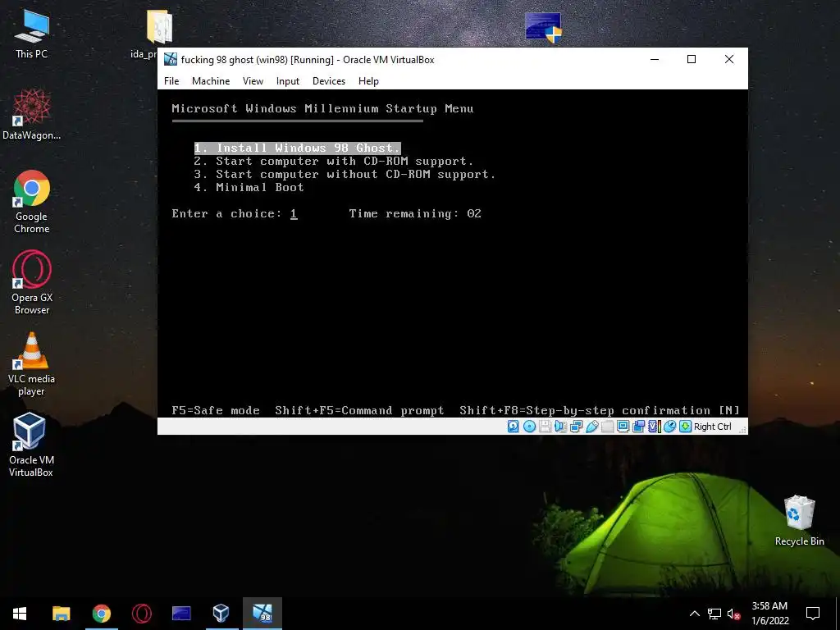
Task: Open the Windows Start menu
Action: [20, 614]
